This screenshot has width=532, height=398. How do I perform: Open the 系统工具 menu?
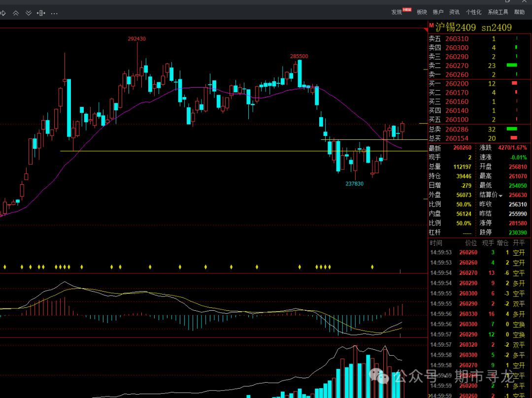click(x=498, y=12)
